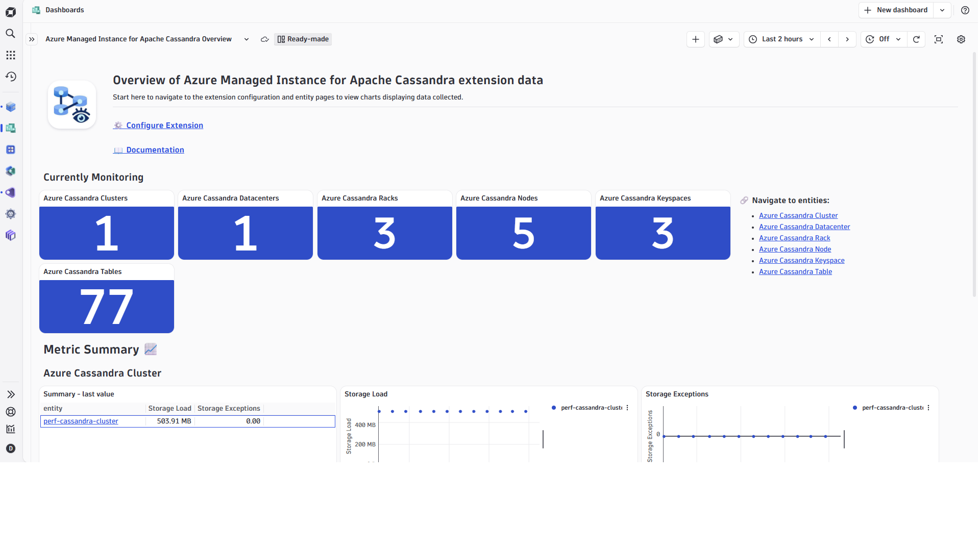The height and width of the screenshot is (551, 980).
Task: Follow the Azure Cassandra Datacenter link
Action: (x=804, y=227)
